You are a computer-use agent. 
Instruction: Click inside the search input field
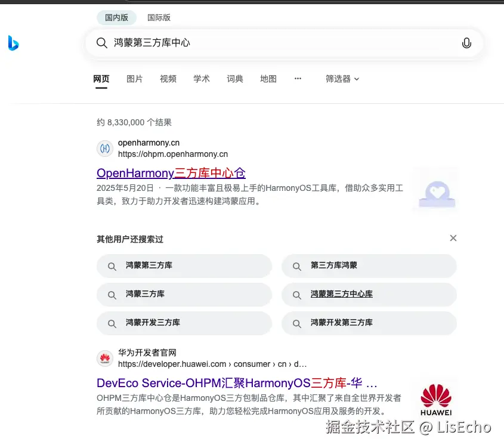[x=268, y=43]
